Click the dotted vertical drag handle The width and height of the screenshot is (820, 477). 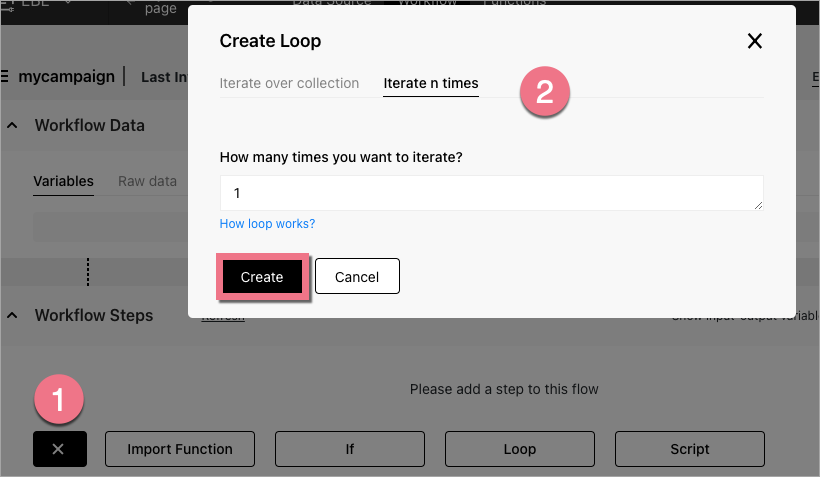(88, 271)
